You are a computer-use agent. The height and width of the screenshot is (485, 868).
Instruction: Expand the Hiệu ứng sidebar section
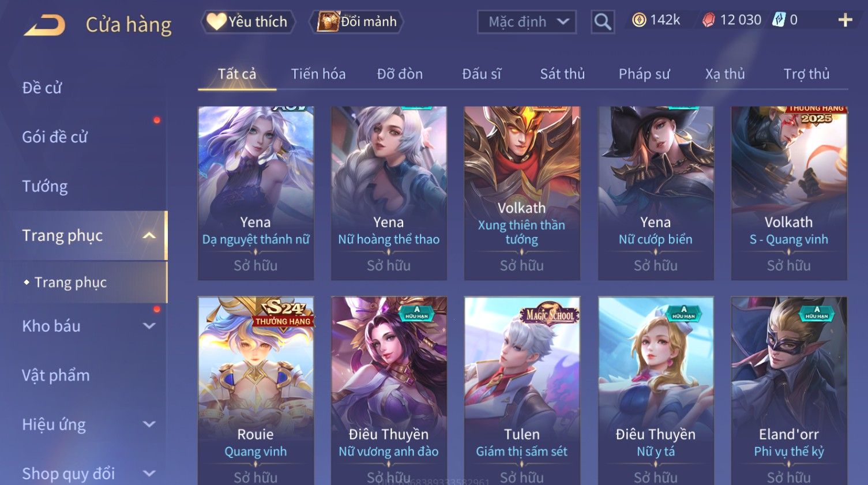tap(149, 424)
